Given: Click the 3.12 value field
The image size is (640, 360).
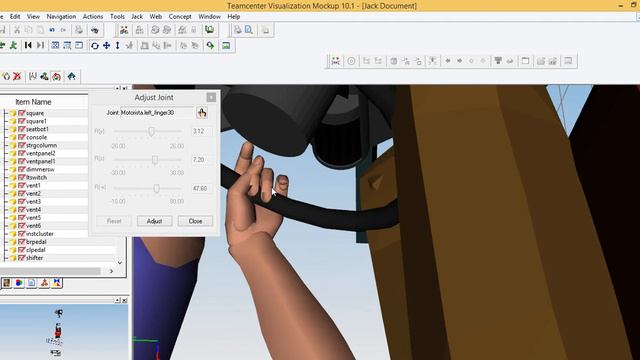Looking at the screenshot, I should tap(201, 131).
